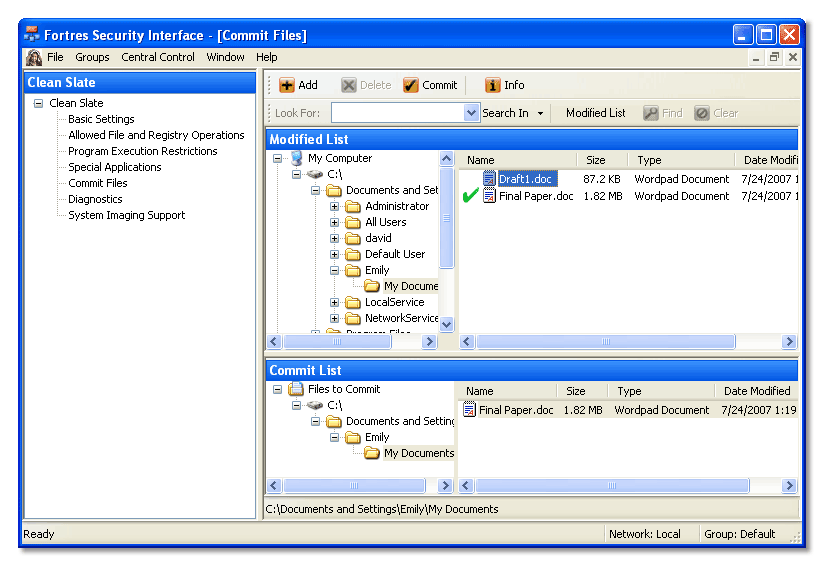Click the Add toolbar button
This screenshot has width=832, height=574.
pyautogui.click(x=298, y=85)
